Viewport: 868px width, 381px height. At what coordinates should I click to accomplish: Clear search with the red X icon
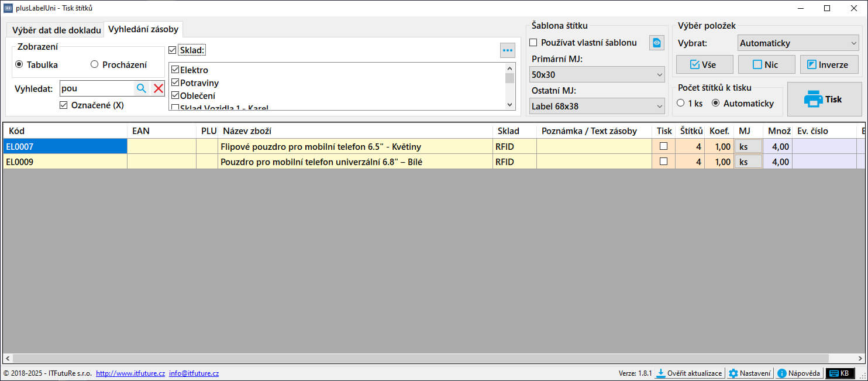point(158,88)
